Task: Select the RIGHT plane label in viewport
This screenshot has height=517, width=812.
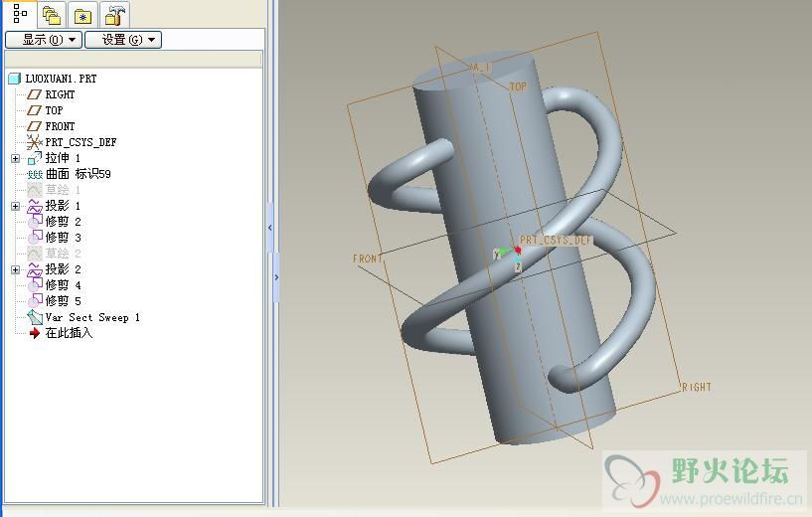Action: click(x=697, y=387)
